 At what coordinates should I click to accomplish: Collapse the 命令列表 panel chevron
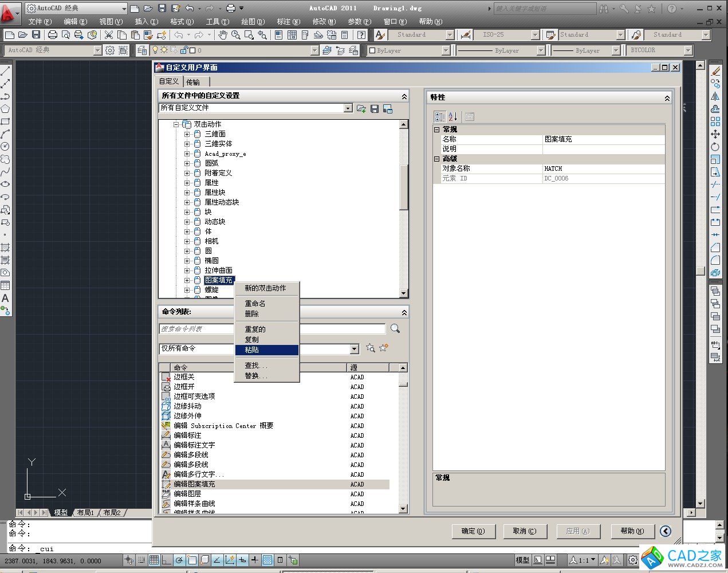404,312
